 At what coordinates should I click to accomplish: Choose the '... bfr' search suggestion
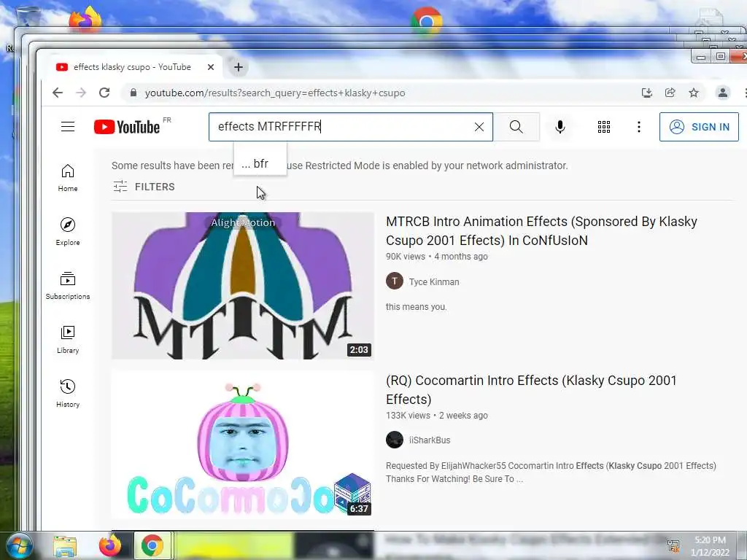260,163
